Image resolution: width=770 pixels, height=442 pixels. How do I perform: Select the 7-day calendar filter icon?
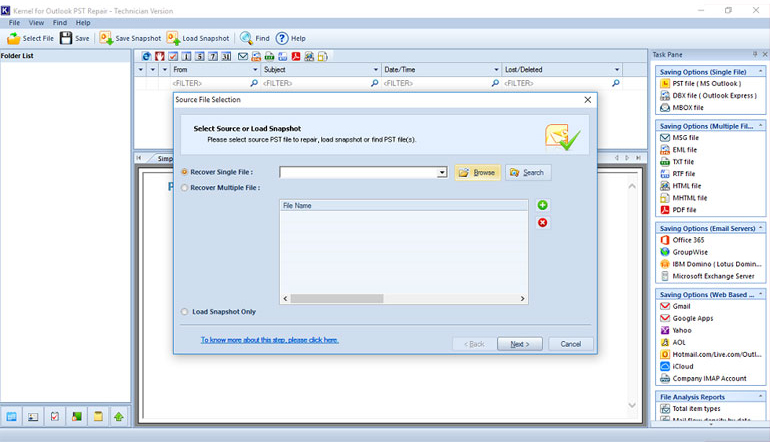pyautogui.click(x=213, y=56)
